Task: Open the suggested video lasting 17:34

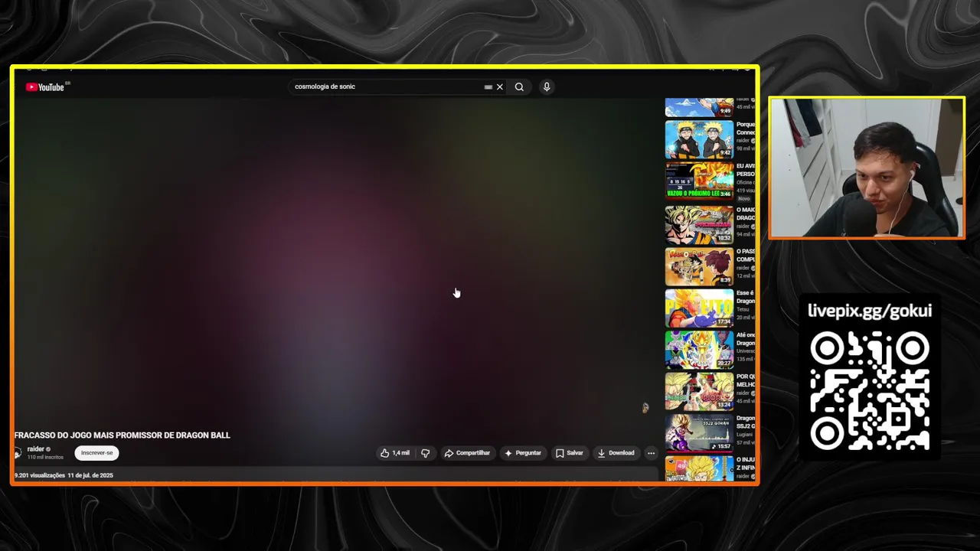Action: coord(699,308)
